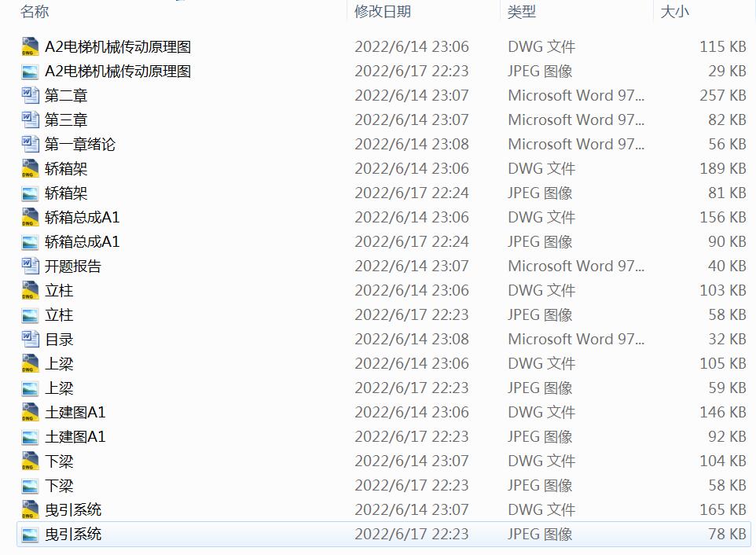Sort files by the 修改日期 column header

tap(383, 11)
